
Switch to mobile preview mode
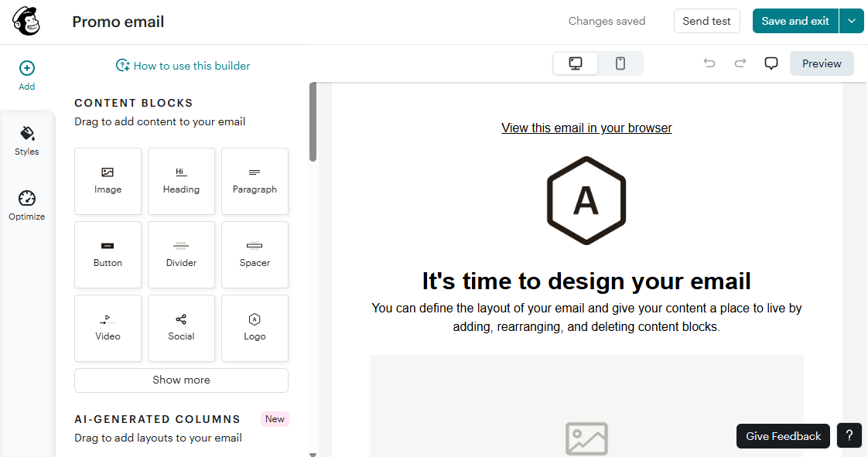(x=620, y=63)
